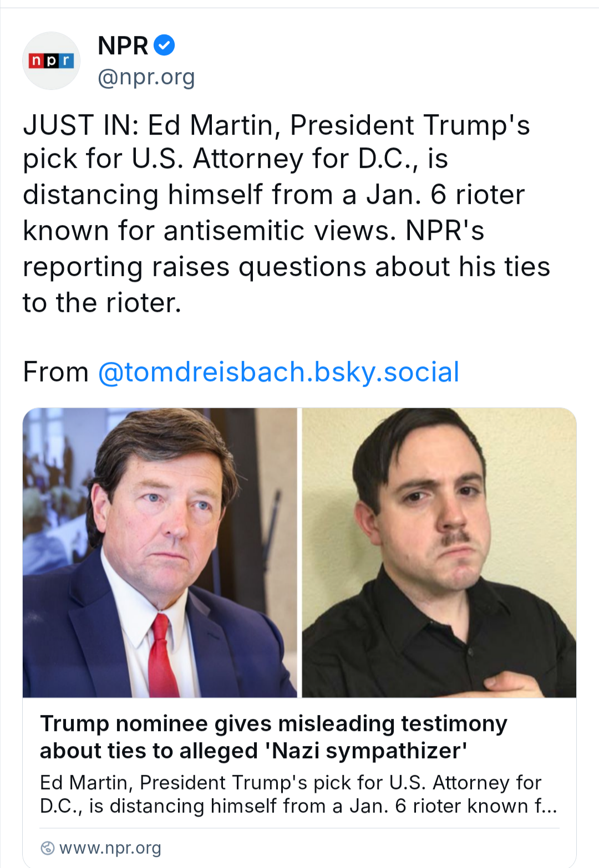Open the NPR display name
Viewport: 599px width, 868px height.
point(123,45)
